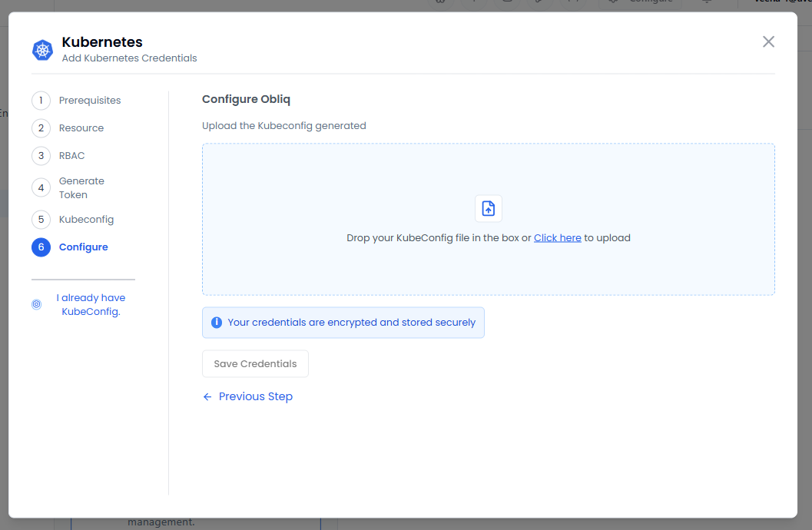812x530 pixels.
Task: Click the highlighted step 6 circle
Action: point(41,247)
